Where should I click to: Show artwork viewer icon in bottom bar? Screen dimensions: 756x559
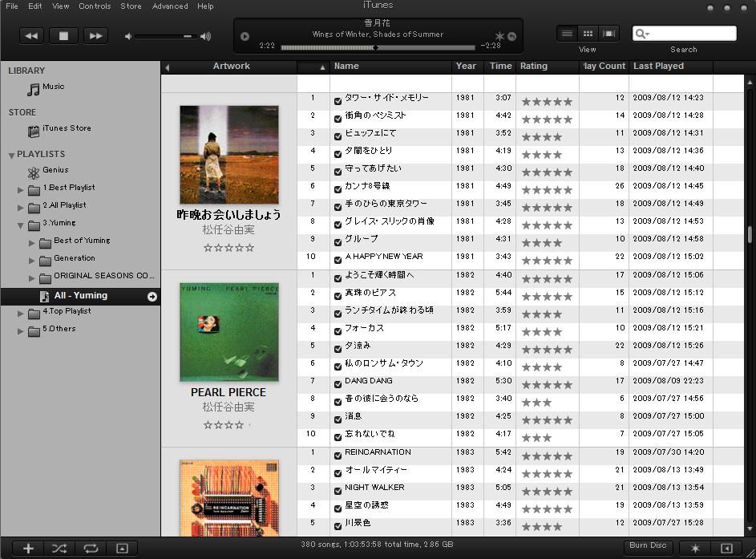pos(123,549)
